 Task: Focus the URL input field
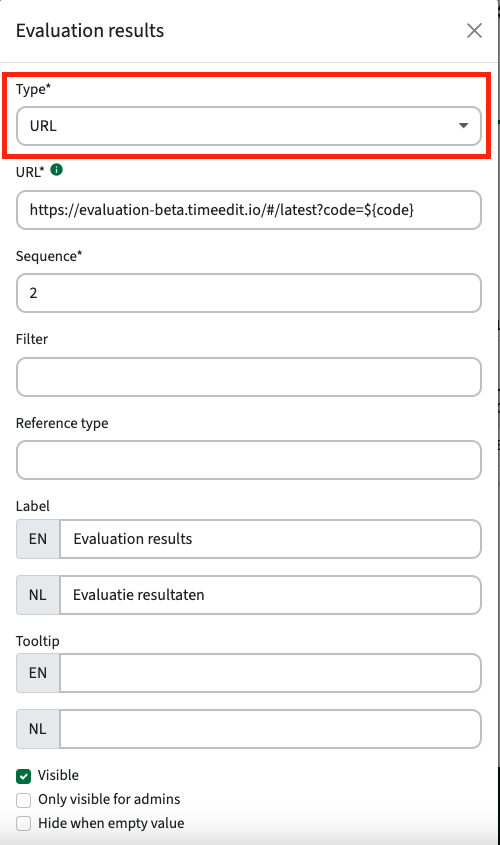(x=249, y=210)
